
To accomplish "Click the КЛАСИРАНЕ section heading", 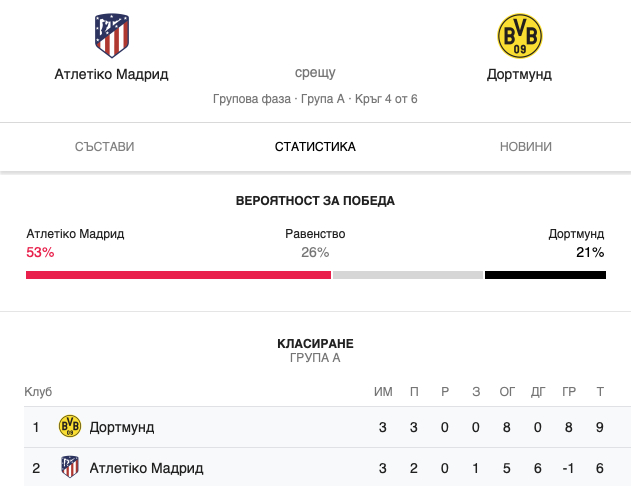I will click(315, 343).
